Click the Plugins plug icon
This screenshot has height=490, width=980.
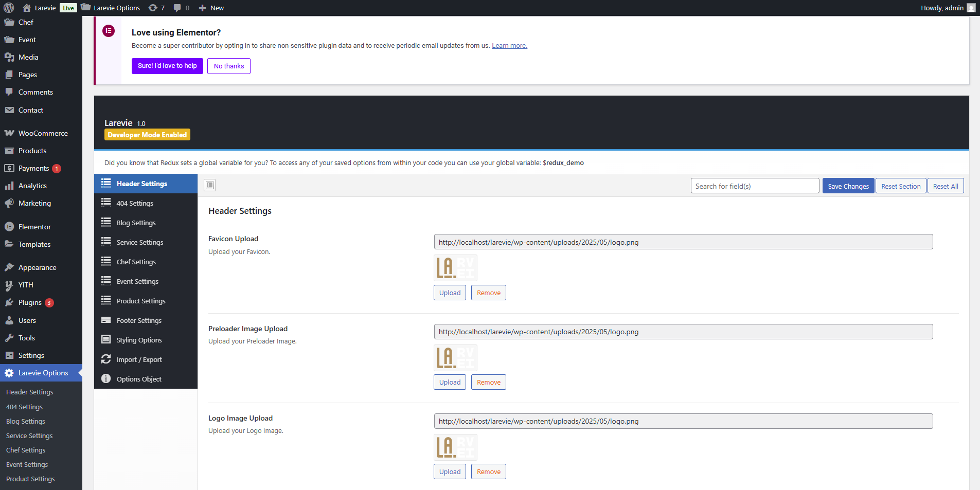point(9,302)
